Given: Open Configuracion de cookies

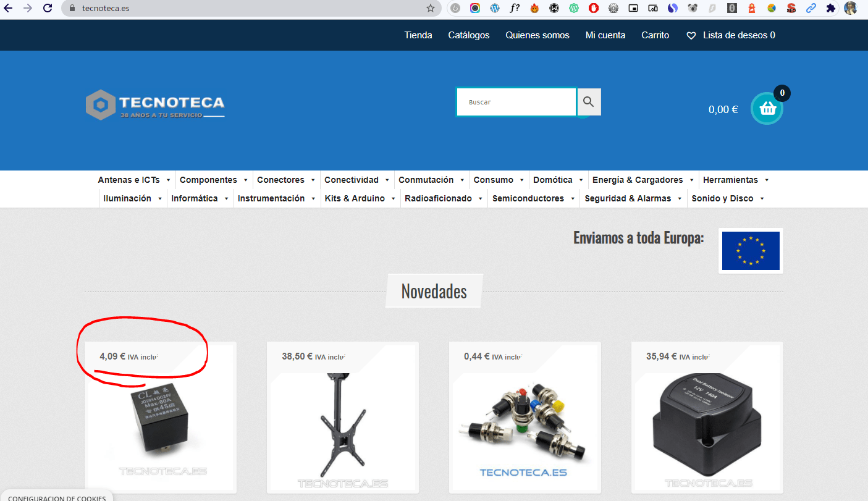Looking at the screenshot, I should pyautogui.click(x=57, y=497).
